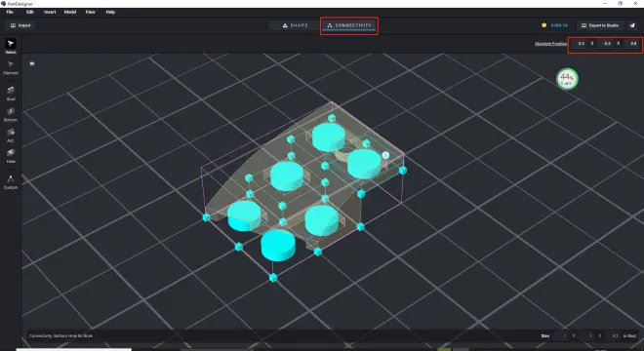The width and height of the screenshot is (644, 351).
Task: Open the Insert menu
Action: pyautogui.click(x=50, y=12)
